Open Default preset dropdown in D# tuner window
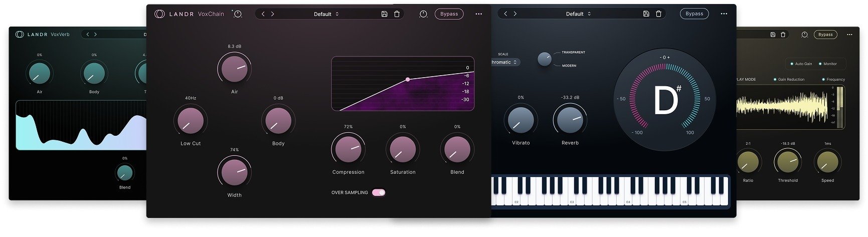868x237 pixels. (x=578, y=14)
